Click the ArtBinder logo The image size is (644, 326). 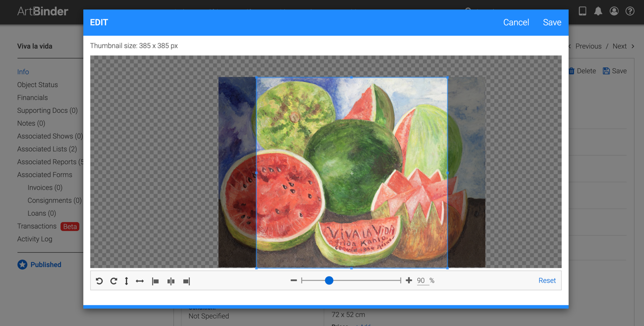click(x=43, y=11)
